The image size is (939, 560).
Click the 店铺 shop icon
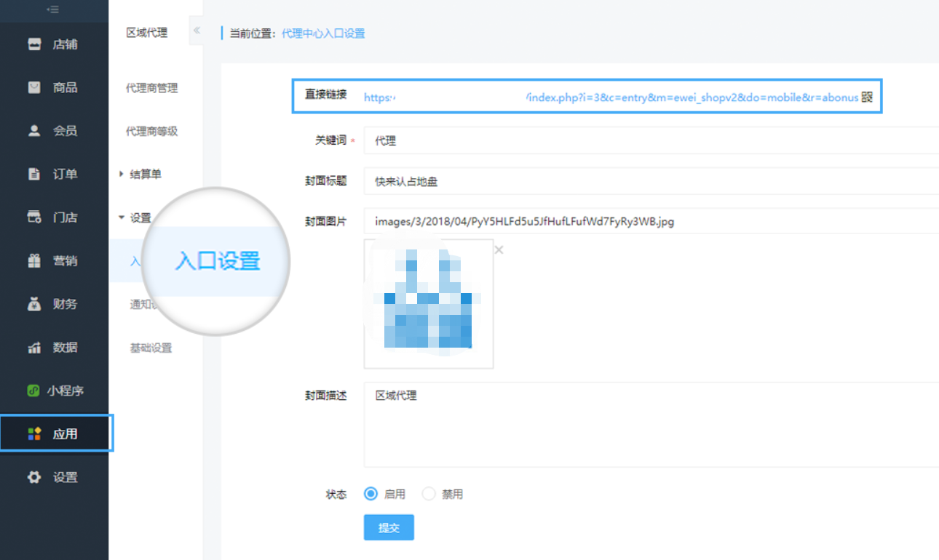coord(34,44)
